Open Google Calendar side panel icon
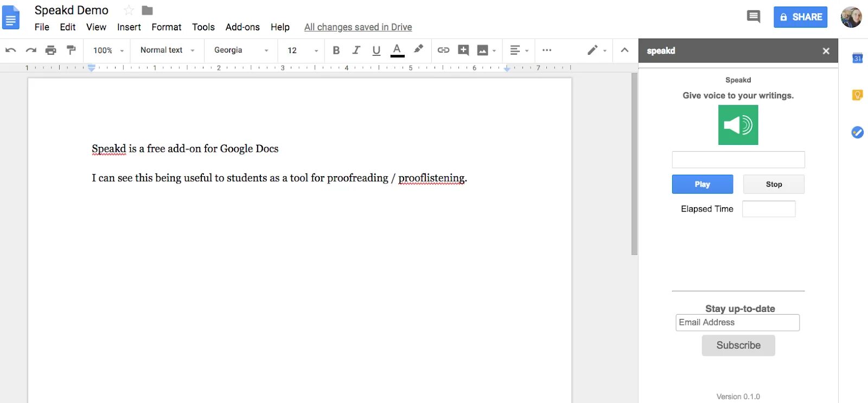The image size is (868, 403). [857, 58]
